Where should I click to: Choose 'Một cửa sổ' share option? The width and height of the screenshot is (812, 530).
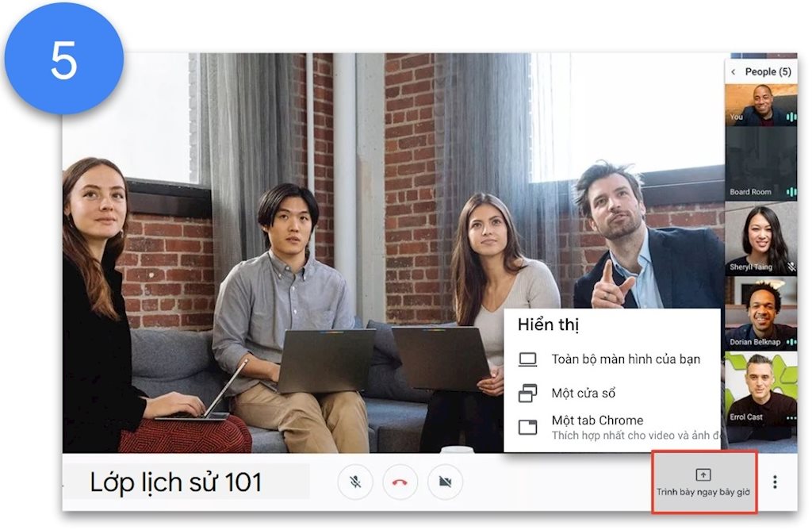pyautogui.click(x=584, y=393)
